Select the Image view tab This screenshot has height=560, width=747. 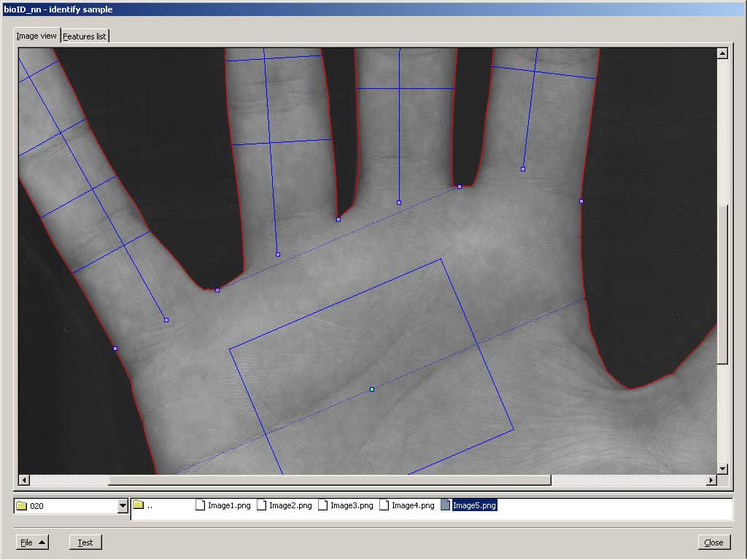[36, 36]
